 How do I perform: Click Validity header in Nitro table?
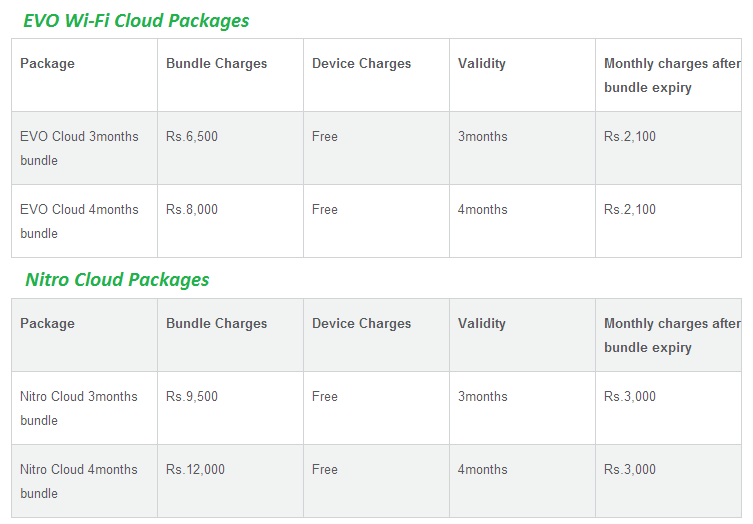482,324
